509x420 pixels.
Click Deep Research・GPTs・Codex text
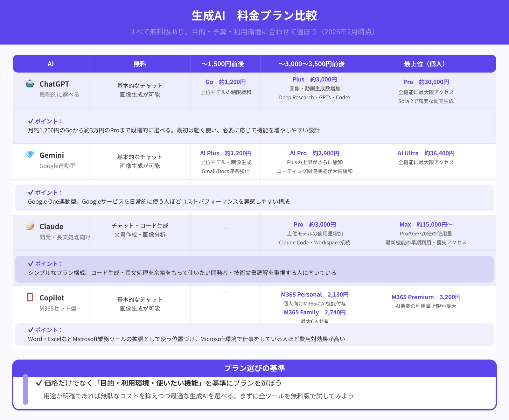click(315, 97)
